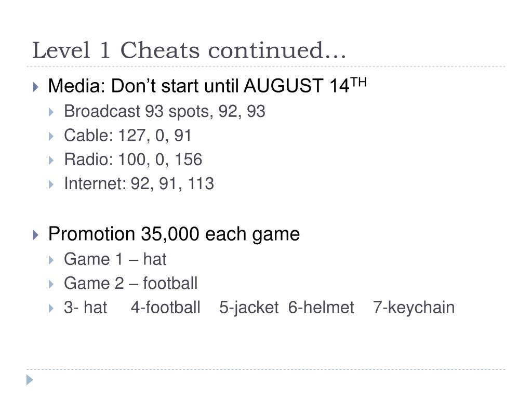Click bullet arrow next to Game 2 line
Viewport: 532px width, 399px height.
click(x=51, y=284)
